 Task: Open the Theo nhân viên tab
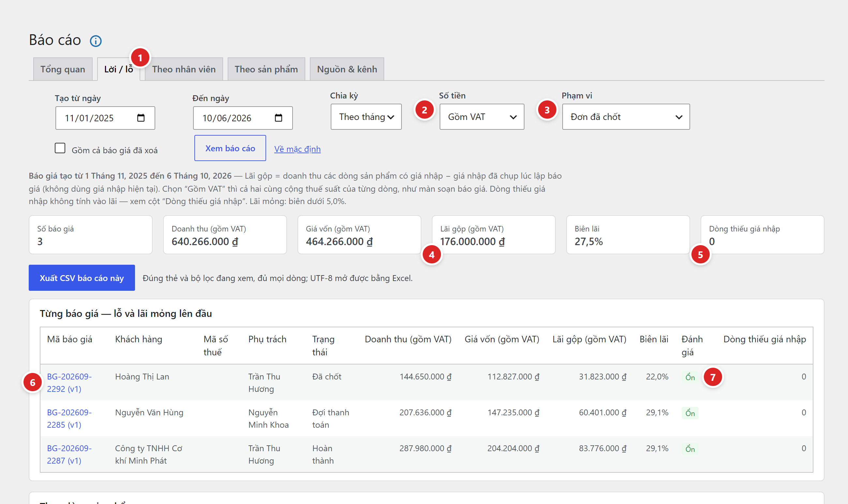pyautogui.click(x=184, y=69)
